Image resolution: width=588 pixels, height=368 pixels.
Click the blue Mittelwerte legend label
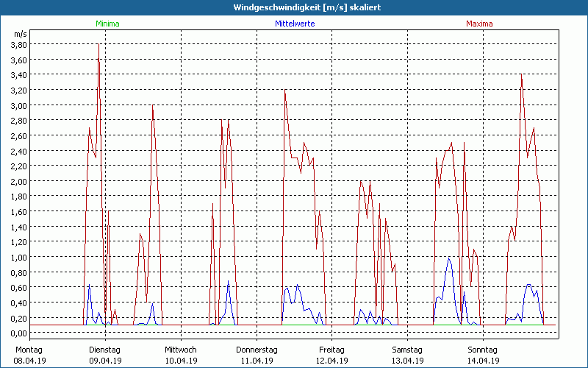(293, 24)
